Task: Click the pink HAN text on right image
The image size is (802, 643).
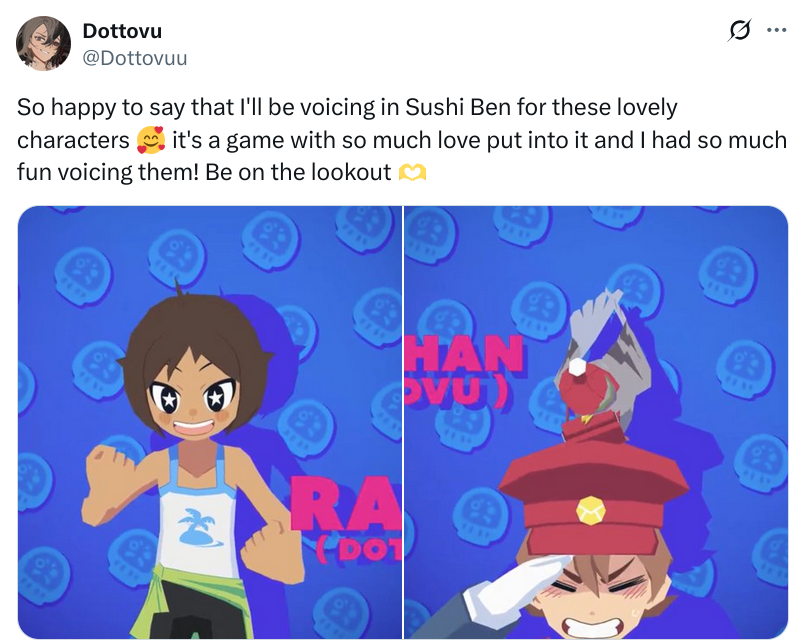Action: pyautogui.click(x=464, y=354)
